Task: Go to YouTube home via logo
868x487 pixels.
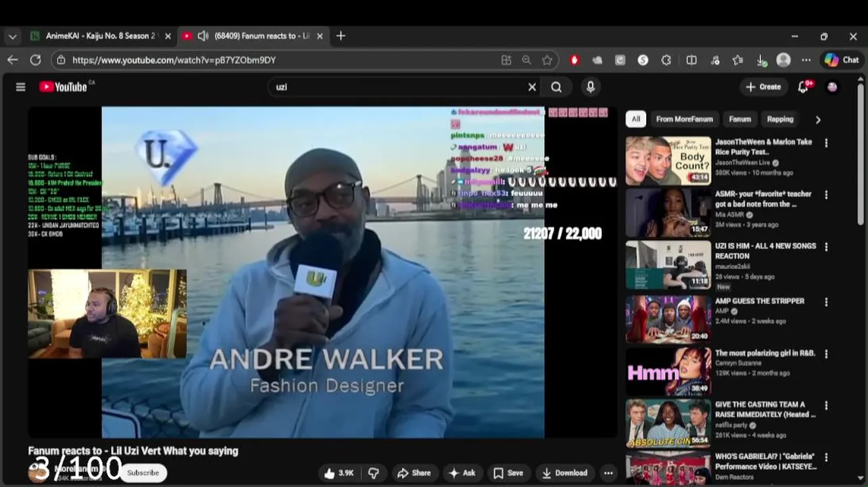Action: 63,87
